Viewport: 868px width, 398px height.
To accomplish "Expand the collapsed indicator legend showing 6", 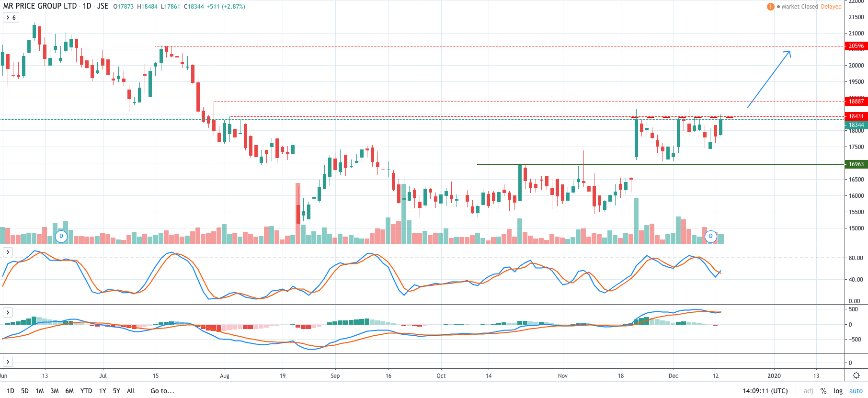I will click(x=11, y=18).
